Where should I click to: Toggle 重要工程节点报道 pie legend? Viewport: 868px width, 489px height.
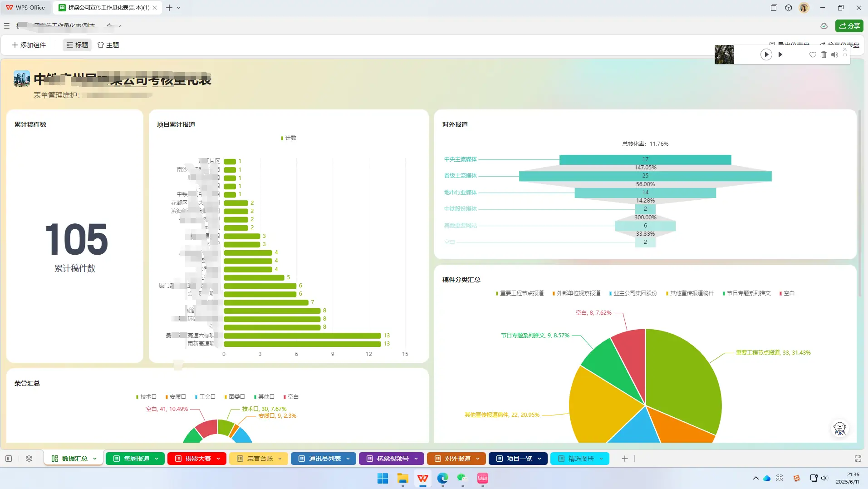point(520,293)
